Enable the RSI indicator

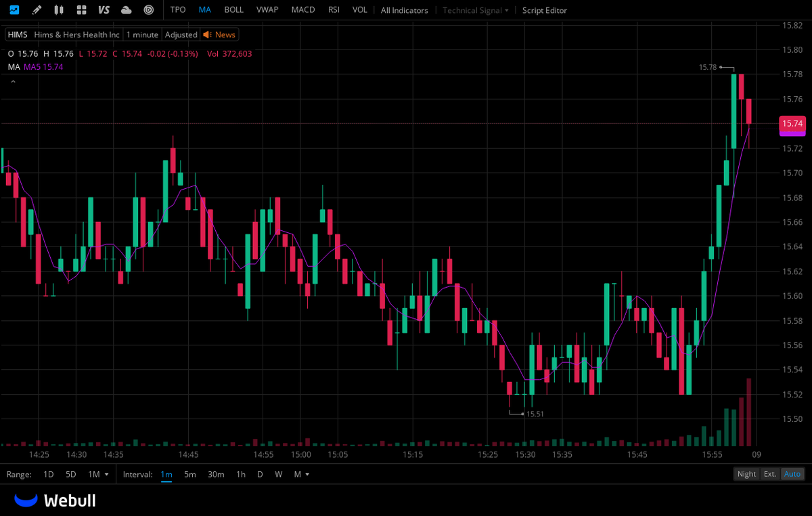point(334,10)
